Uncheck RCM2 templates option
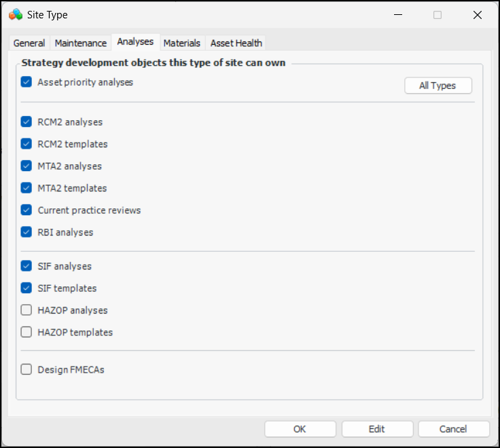Image resolution: width=500 pixels, height=448 pixels. pos(26,144)
